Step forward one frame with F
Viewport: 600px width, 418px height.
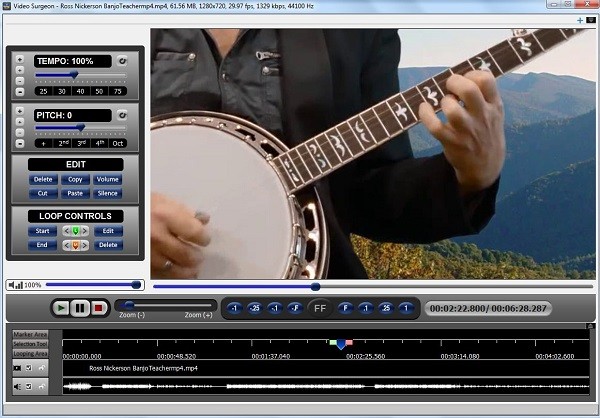pyautogui.click(x=345, y=308)
